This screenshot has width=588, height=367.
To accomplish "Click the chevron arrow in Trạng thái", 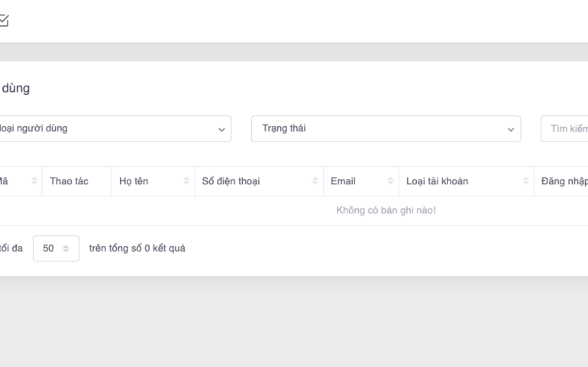I will coord(511,129).
